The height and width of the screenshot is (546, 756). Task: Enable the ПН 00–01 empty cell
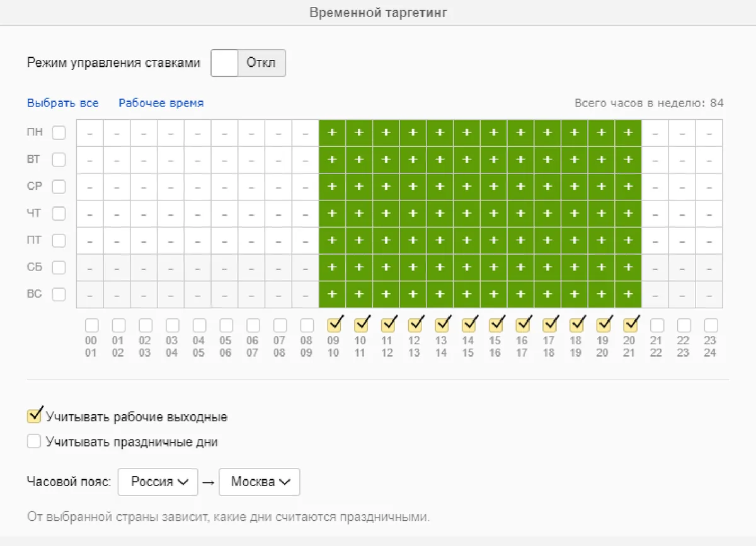(89, 133)
